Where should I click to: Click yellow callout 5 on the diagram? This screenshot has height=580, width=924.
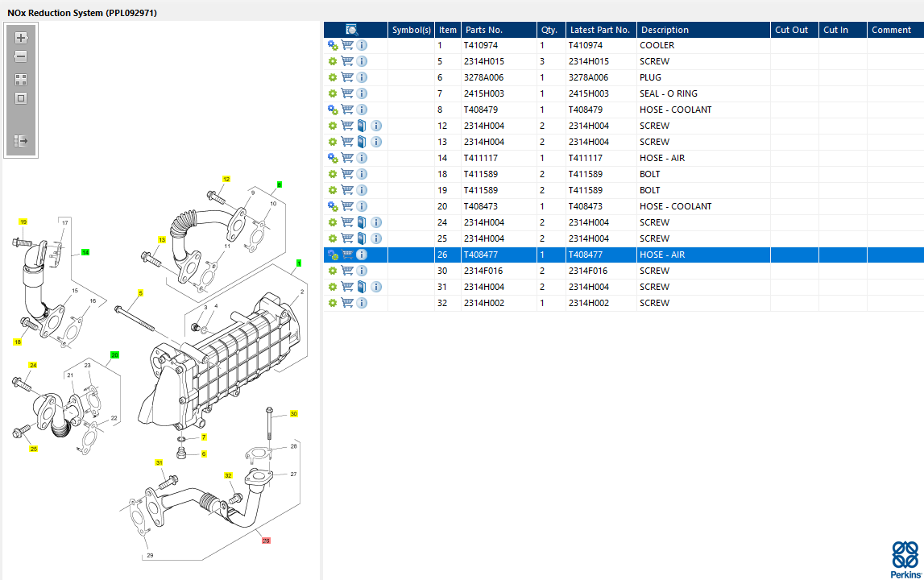pyautogui.click(x=140, y=293)
